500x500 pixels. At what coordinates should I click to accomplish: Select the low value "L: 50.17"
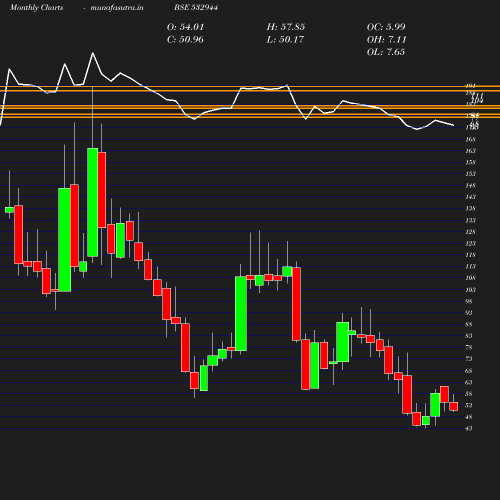coord(285,40)
